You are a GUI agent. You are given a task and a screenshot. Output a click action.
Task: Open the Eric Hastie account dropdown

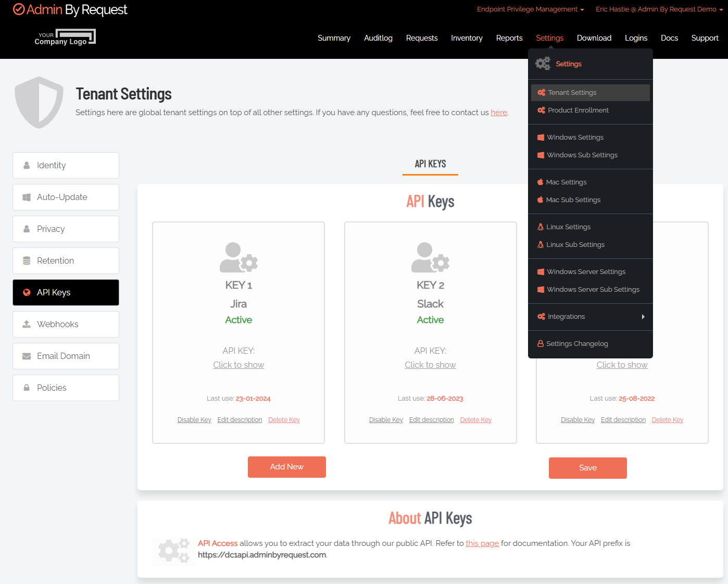tap(659, 9)
